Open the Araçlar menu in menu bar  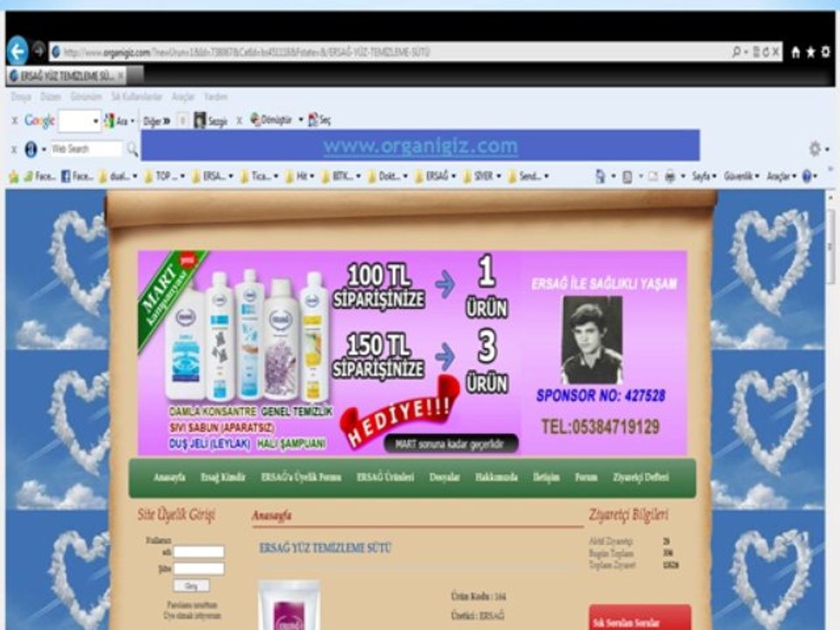(183, 97)
